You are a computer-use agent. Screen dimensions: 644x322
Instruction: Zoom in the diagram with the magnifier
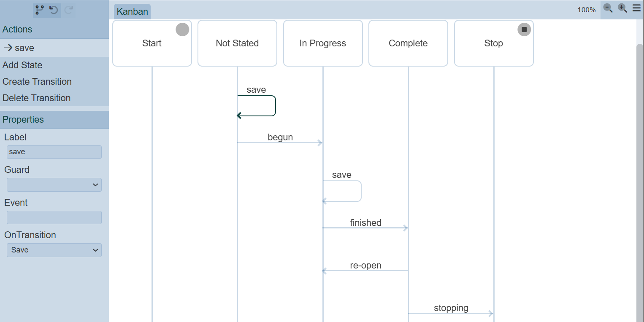[622, 8]
